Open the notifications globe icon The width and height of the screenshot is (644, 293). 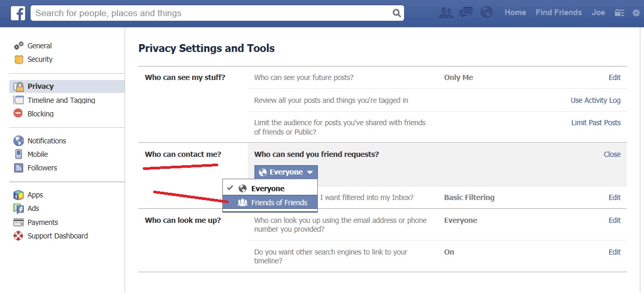click(487, 13)
